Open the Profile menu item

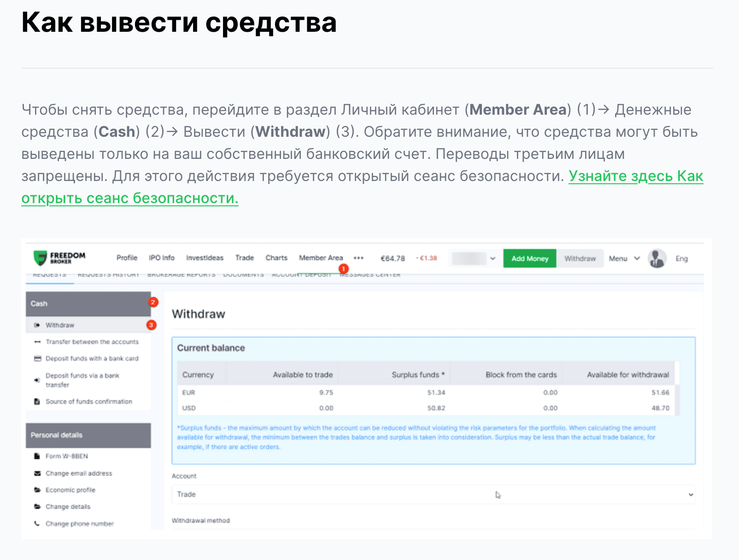click(x=127, y=258)
